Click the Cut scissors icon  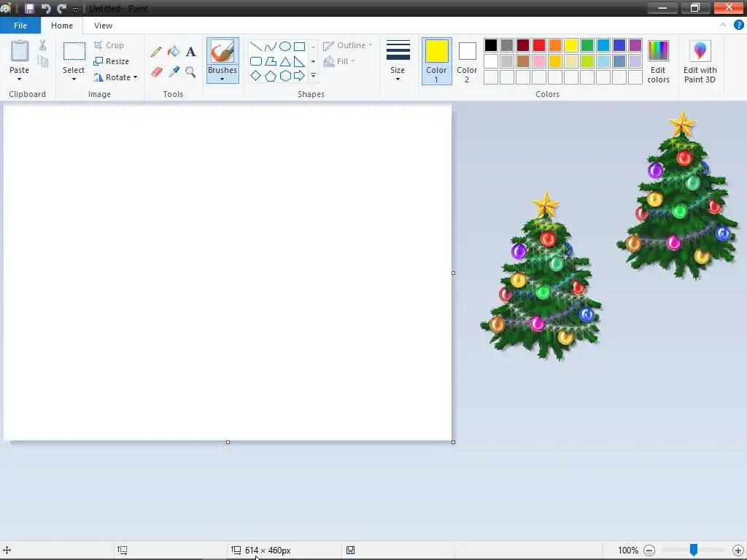click(x=43, y=45)
